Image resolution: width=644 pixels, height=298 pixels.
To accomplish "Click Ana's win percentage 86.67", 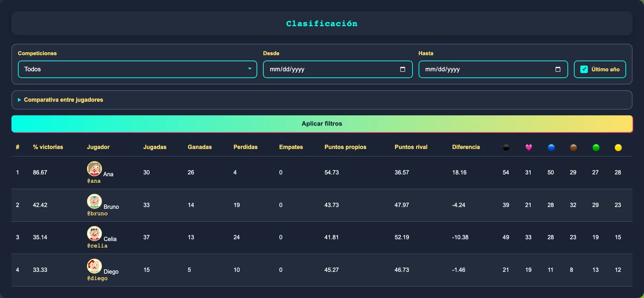I will pyautogui.click(x=40, y=172).
